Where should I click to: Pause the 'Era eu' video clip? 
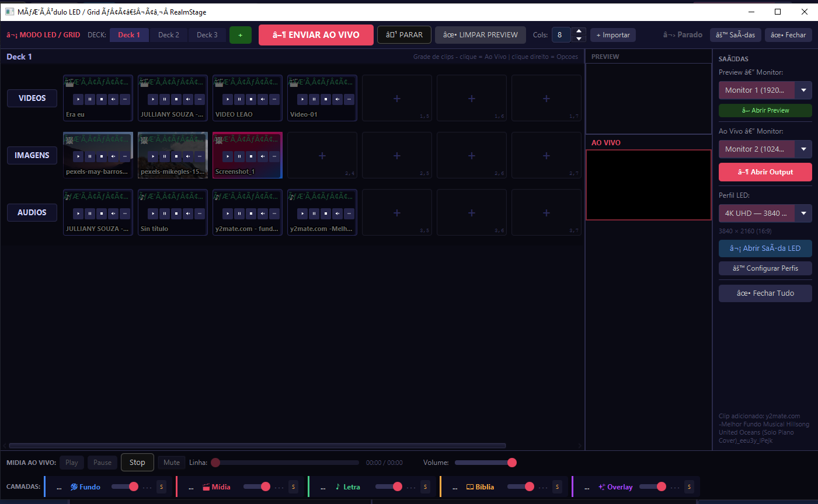[x=90, y=99]
